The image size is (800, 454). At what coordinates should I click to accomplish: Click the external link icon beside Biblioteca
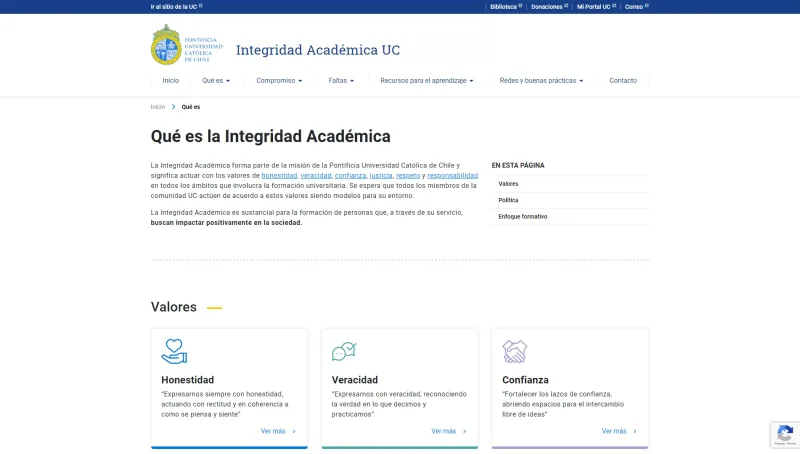point(520,6)
